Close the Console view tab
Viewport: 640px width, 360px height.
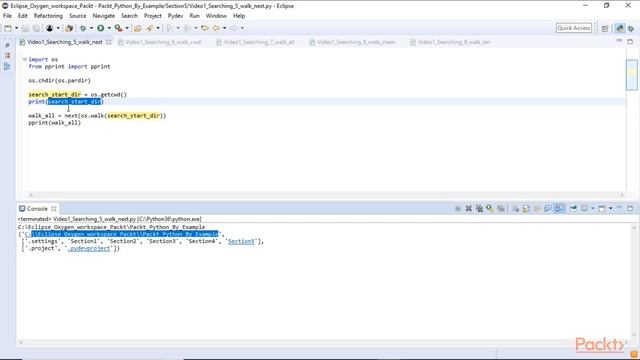click(53, 209)
